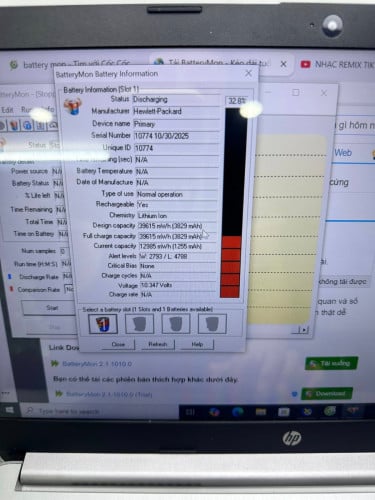This screenshot has height=500, width=375.
Task: Click the Web tab on the search page
Action: (x=343, y=153)
